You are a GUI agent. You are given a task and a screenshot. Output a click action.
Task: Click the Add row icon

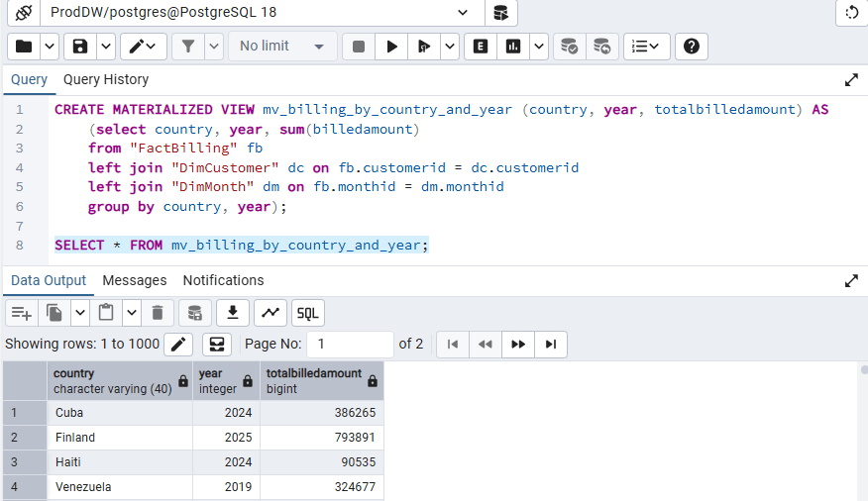[x=22, y=313]
